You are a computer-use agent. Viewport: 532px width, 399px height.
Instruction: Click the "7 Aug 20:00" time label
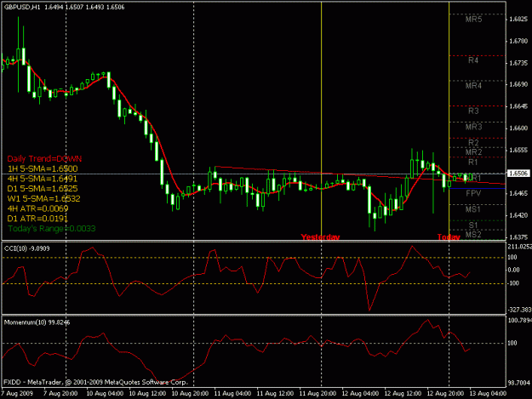tap(60, 393)
